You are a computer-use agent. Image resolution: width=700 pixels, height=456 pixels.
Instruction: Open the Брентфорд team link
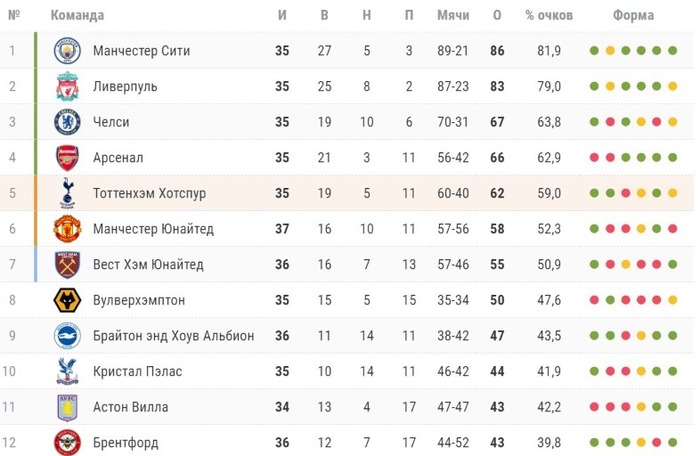click(x=125, y=443)
